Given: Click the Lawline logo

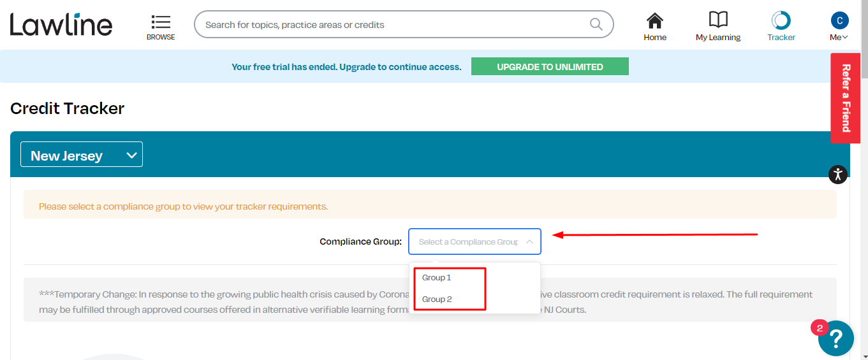Looking at the screenshot, I should (x=61, y=24).
